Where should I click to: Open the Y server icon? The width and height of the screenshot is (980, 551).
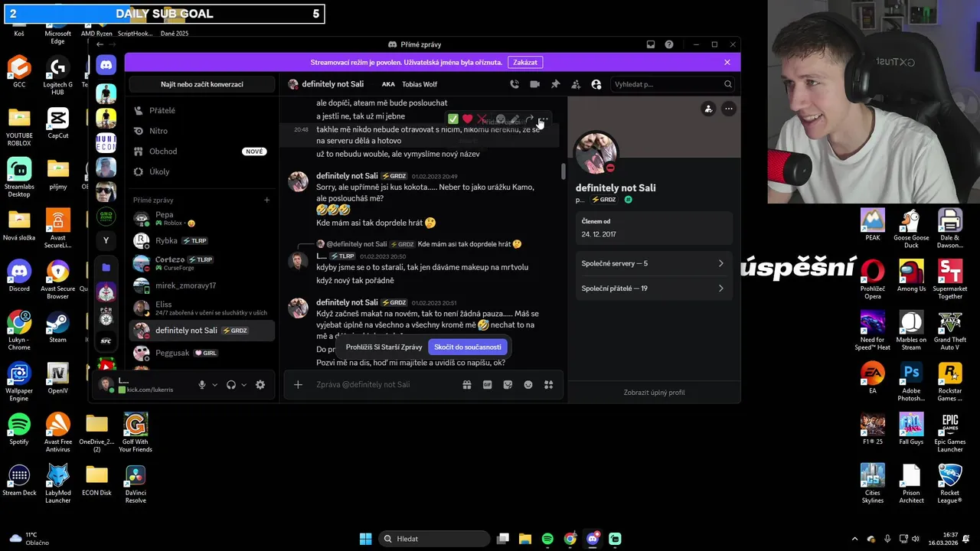pyautogui.click(x=106, y=240)
